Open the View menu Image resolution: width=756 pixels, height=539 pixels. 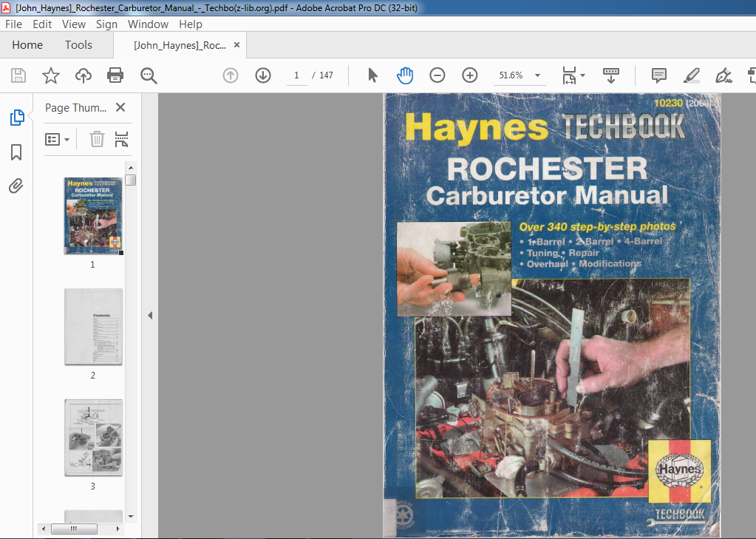pyautogui.click(x=74, y=24)
